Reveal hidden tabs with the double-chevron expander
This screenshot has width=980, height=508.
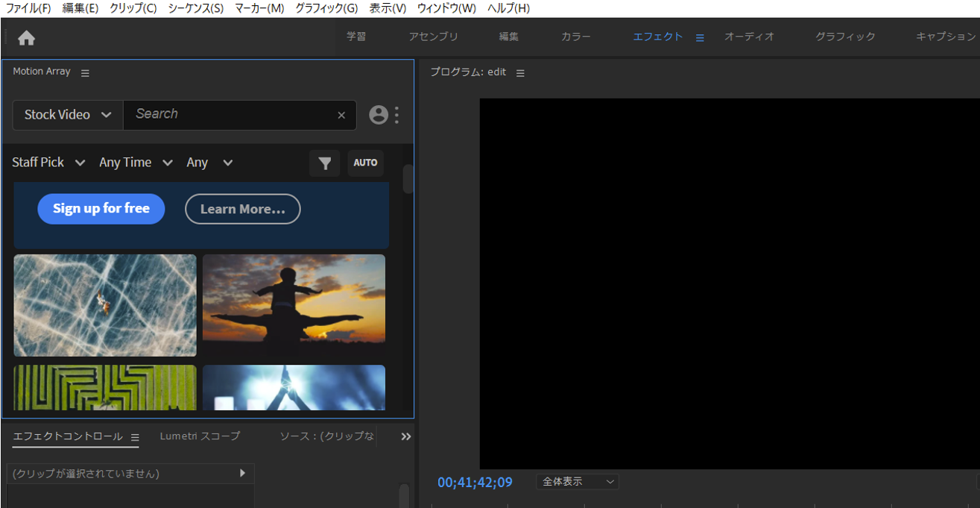[x=405, y=436]
